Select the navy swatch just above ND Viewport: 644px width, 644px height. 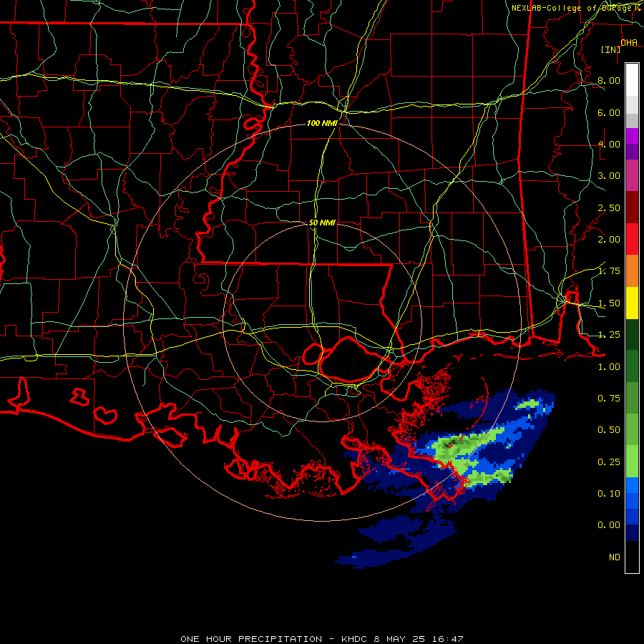(x=632, y=532)
